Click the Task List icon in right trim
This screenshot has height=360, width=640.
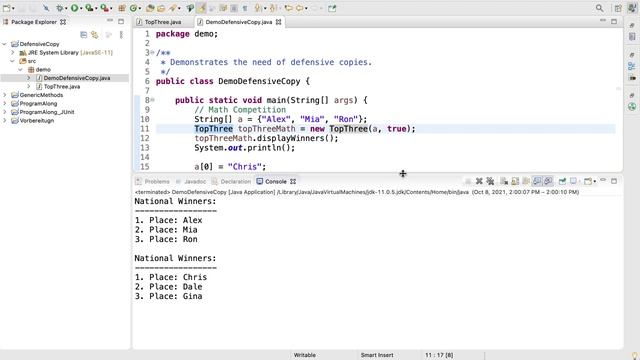632,37
